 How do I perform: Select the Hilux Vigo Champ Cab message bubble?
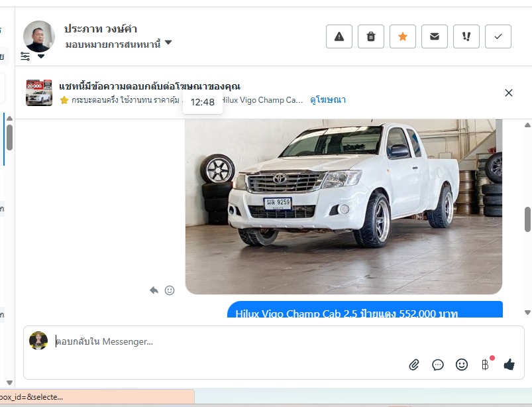click(x=365, y=310)
